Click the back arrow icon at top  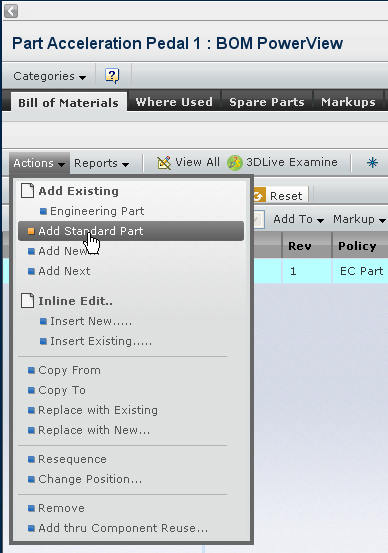(x=11, y=11)
